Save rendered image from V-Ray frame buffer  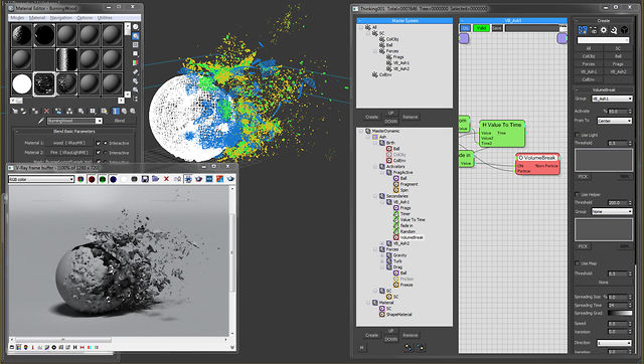(145, 179)
